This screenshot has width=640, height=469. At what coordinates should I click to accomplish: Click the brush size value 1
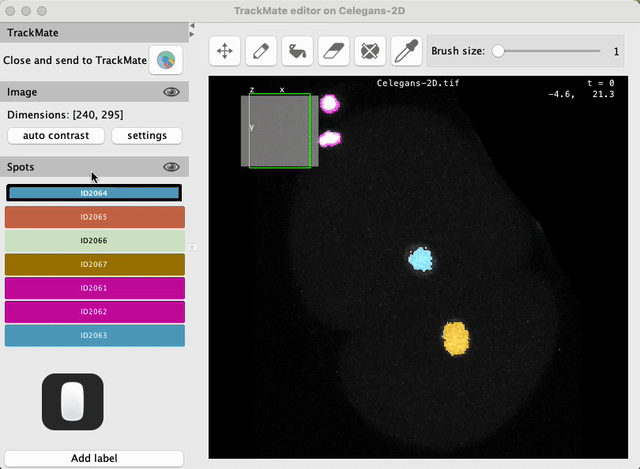pos(616,51)
